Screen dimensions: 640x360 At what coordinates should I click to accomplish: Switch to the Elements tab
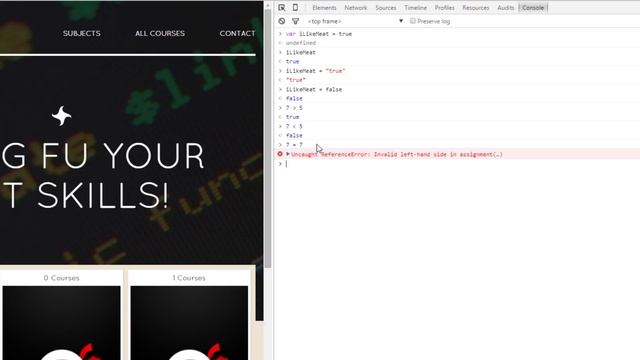point(324,8)
